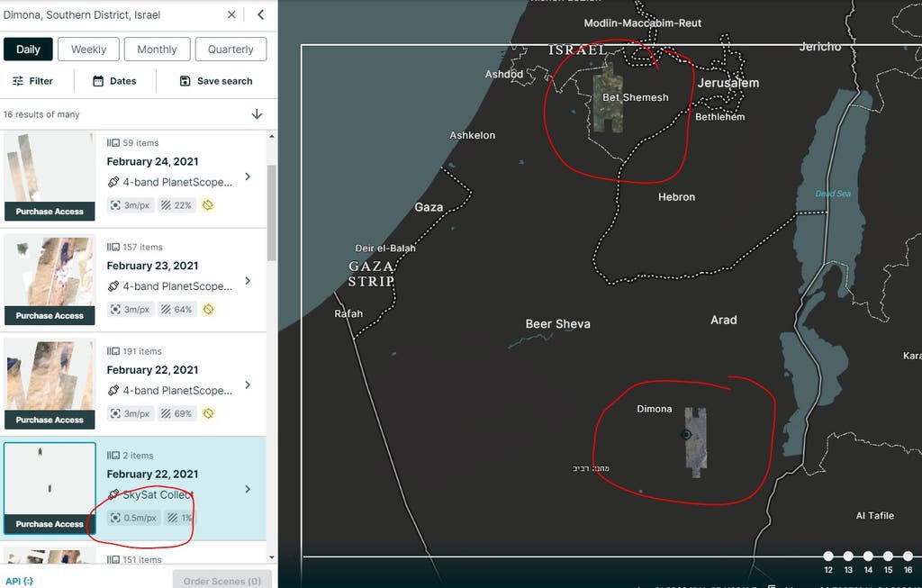Click the Hebron label on the map
Image resolution: width=922 pixels, height=588 pixels.
coord(676,197)
